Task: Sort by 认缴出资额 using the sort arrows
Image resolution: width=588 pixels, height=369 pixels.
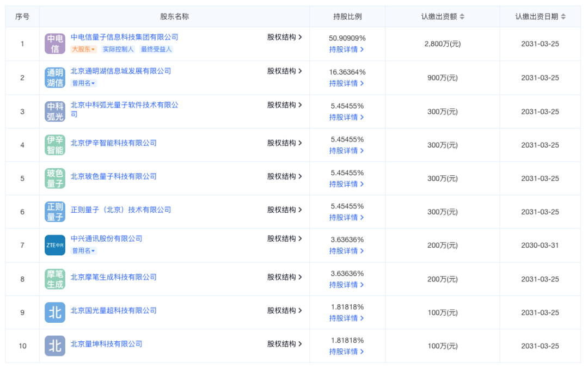Action: click(462, 16)
